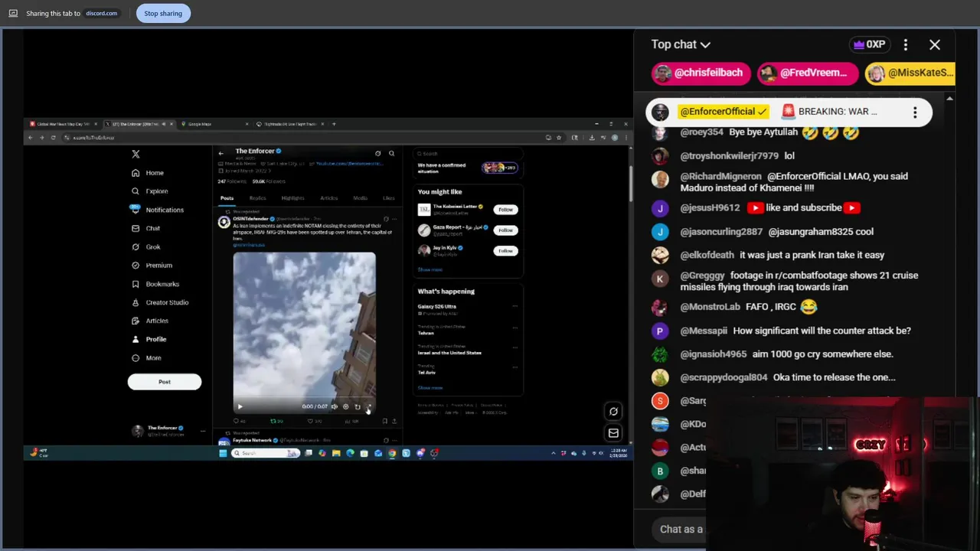Open Explore in X sidebar

click(149, 191)
